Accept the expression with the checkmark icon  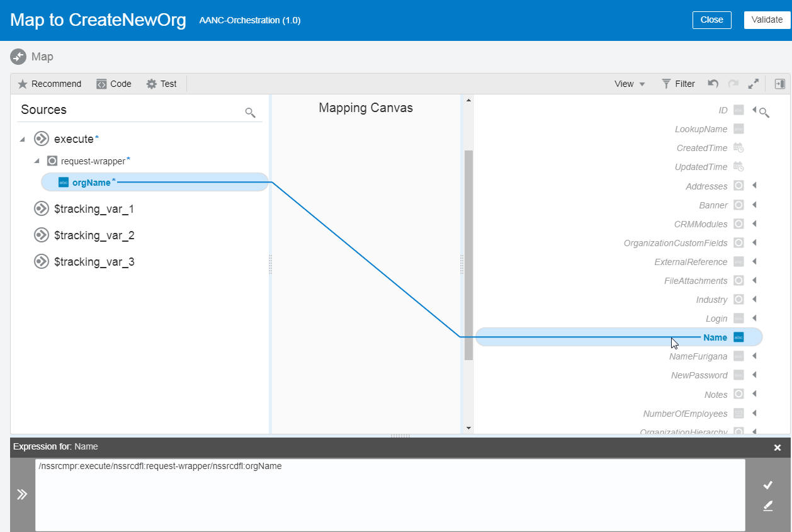[768, 485]
